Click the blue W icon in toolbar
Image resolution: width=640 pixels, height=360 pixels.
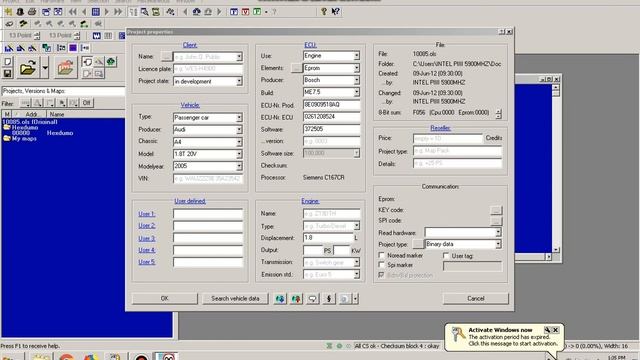[96, 36]
